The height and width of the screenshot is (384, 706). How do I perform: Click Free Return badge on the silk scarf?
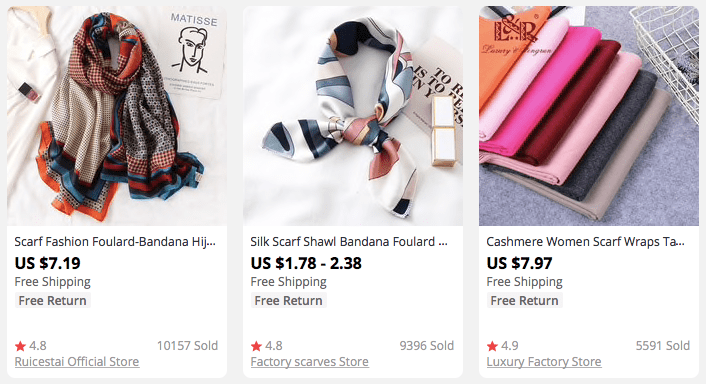tap(289, 300)
